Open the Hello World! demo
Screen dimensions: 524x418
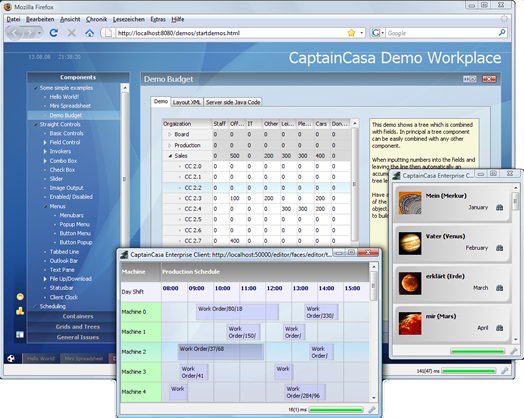pyautogui.click(x=64, y=97)
